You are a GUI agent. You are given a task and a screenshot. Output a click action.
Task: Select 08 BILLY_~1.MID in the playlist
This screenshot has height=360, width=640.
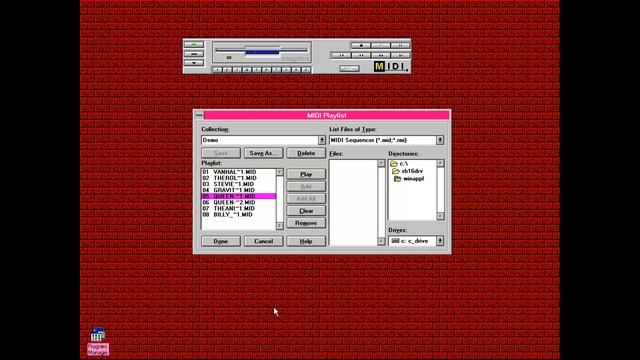tap(239, 215)
